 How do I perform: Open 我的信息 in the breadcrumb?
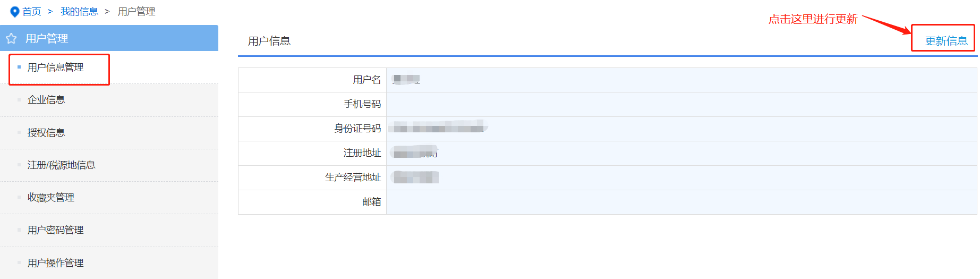79,12
